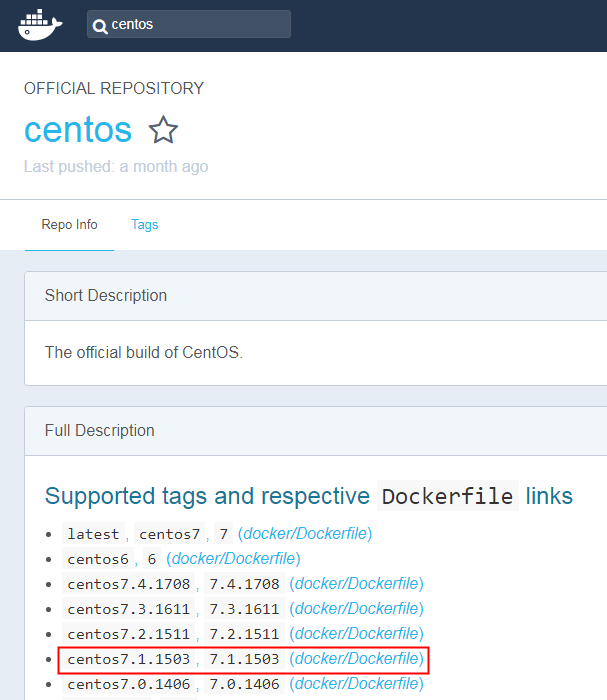Select the 'centos6' tag text

(x=98, y=559)
